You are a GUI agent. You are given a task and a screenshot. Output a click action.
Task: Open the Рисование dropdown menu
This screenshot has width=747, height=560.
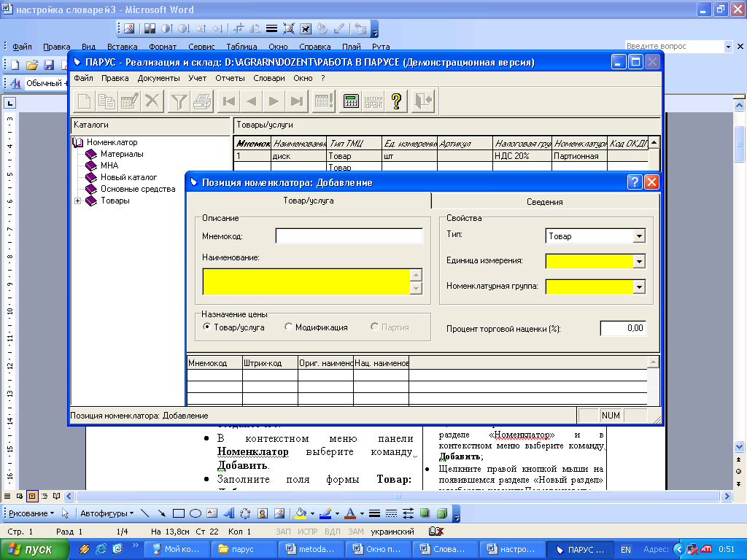pos(31,513)
